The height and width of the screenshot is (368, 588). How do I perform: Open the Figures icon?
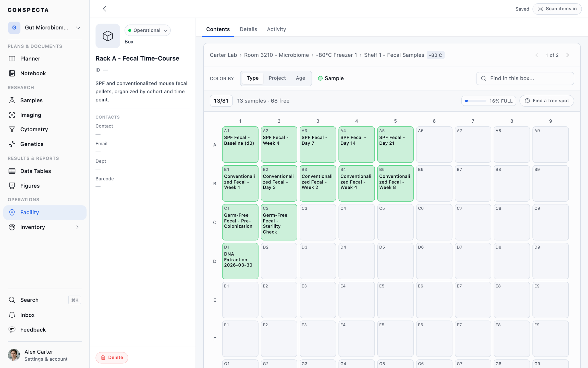tap(12, 186)
